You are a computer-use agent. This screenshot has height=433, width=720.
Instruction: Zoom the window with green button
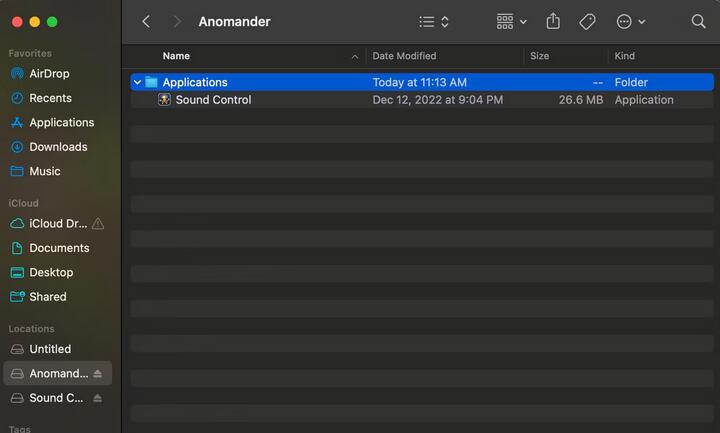(52, 22)
